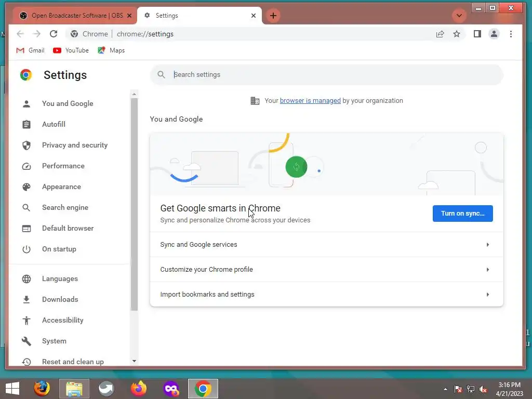Open Reset and clean up settings

[x=73, y=362]
